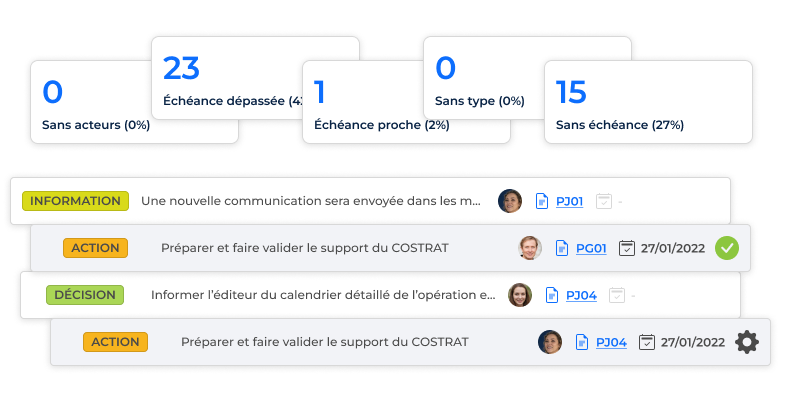
Task: Open the PJ04 link on the DÉCISION row
Action: tap(581, 295)
